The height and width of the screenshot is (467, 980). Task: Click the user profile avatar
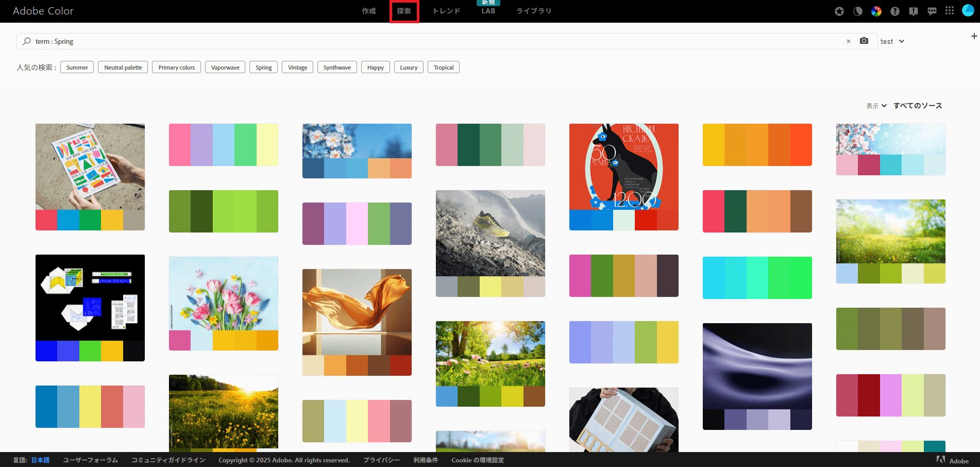[x=968, y=11]
